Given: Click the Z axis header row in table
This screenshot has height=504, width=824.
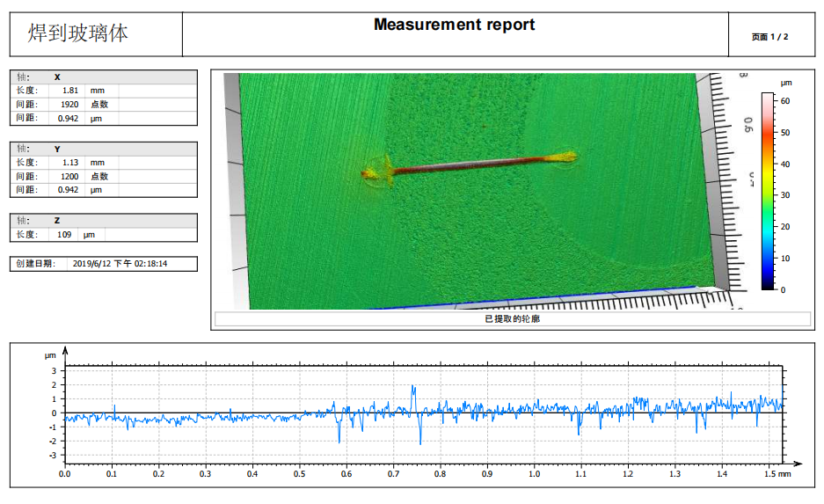Looking at the screenshot, I should click(x=104, y=220).
